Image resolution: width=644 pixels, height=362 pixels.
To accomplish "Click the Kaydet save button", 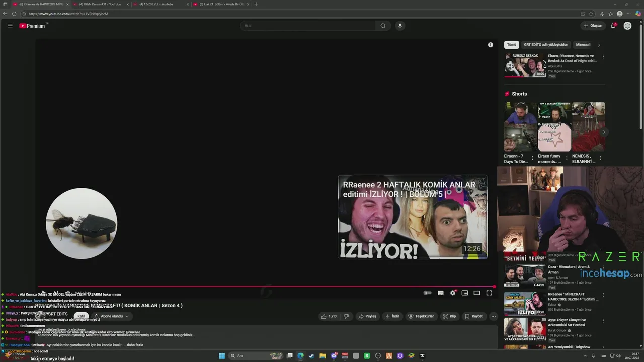I will (474, 316).
